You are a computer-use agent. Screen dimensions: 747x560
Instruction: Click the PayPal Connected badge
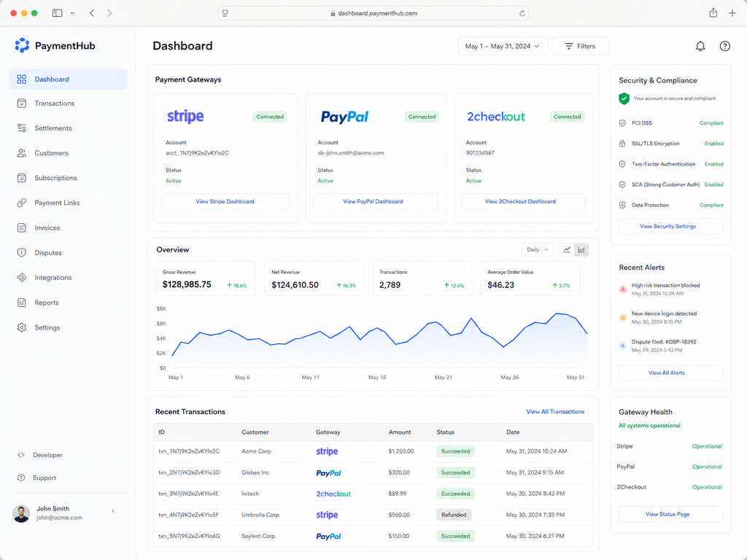click(x=422, y=117)
